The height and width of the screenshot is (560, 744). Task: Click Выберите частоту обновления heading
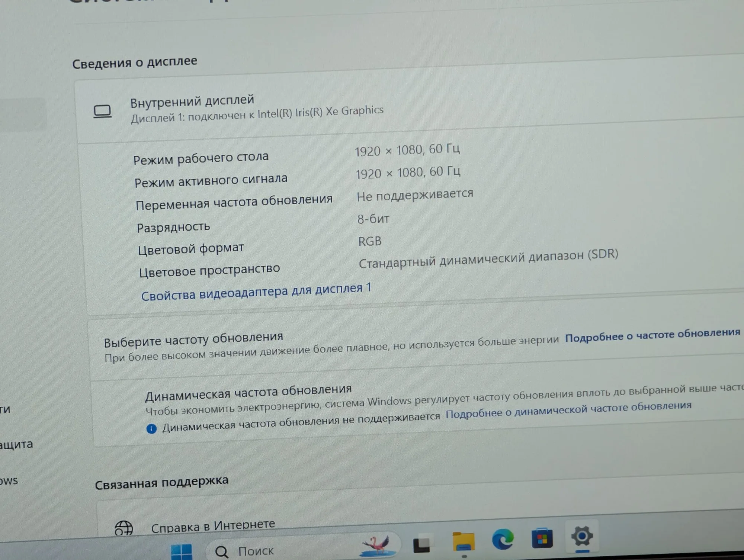(x=193, y=339)
